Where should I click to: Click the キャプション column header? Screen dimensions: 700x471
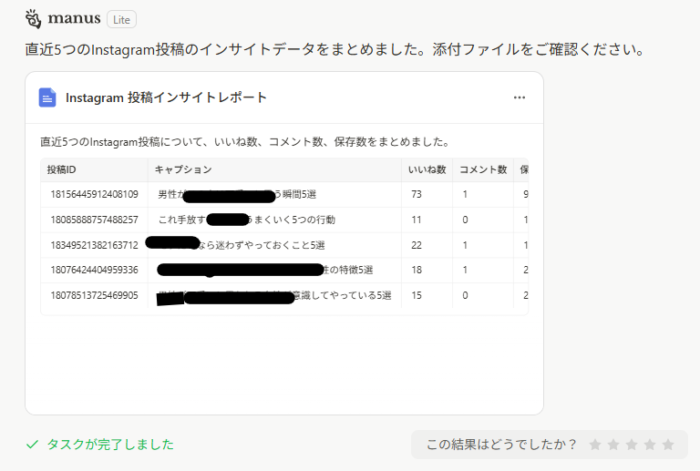click(183, 170)
